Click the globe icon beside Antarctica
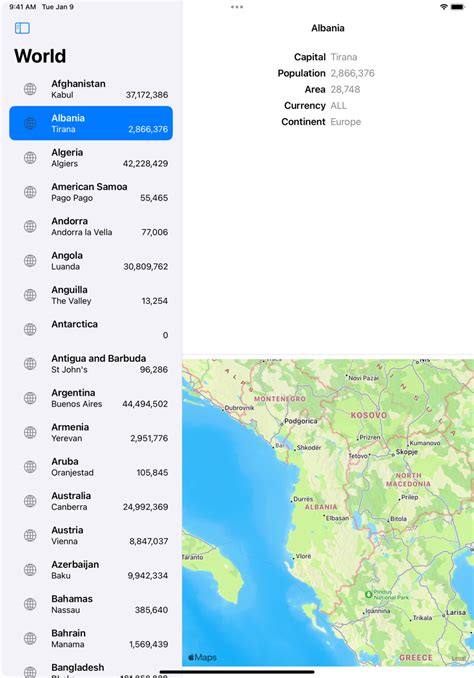Screen dimensions: 474x678 30,329
